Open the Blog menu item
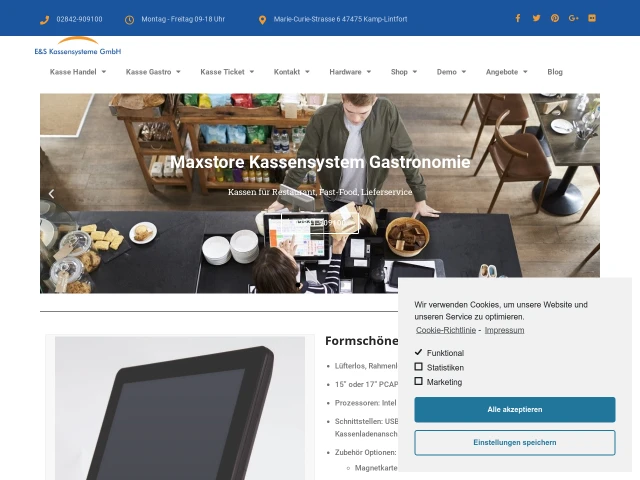This screenshot has height=480, width=640. (x=555, y=72)
